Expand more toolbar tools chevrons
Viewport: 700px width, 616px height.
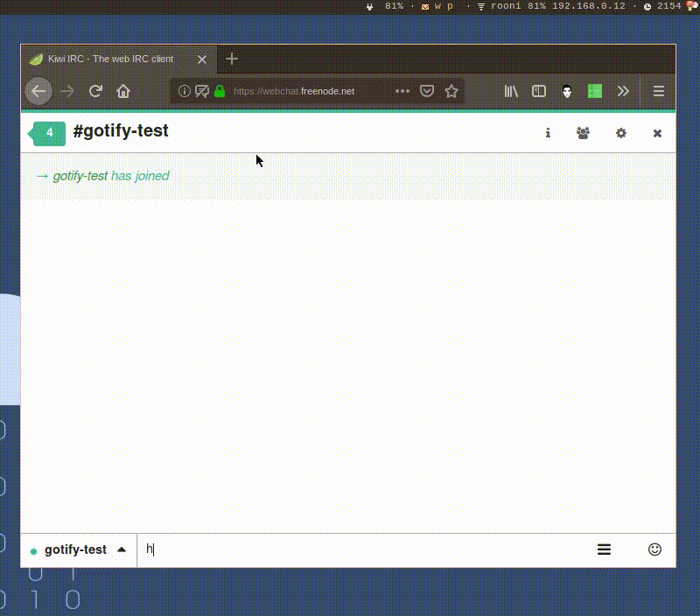point(623,92)
